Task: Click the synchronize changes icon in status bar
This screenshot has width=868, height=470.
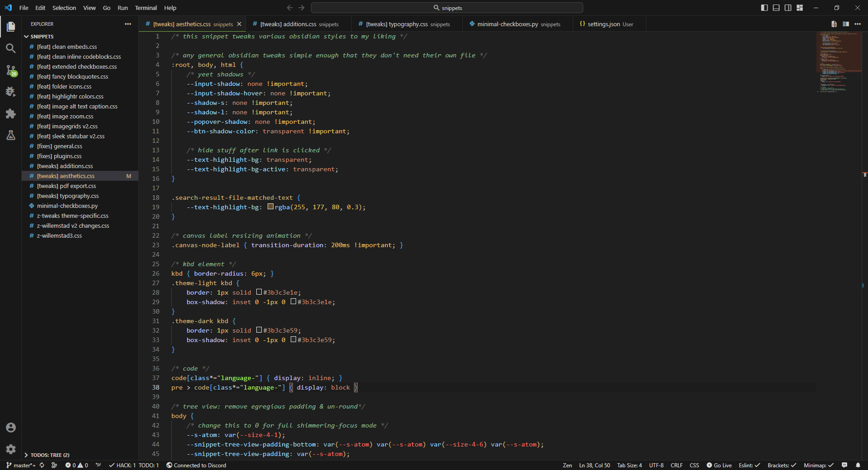Action: click(x=42, y=465)
